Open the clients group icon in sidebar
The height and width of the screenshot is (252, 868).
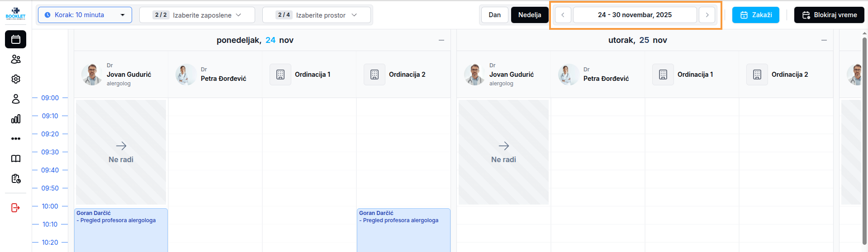click(x=16, y=59)
